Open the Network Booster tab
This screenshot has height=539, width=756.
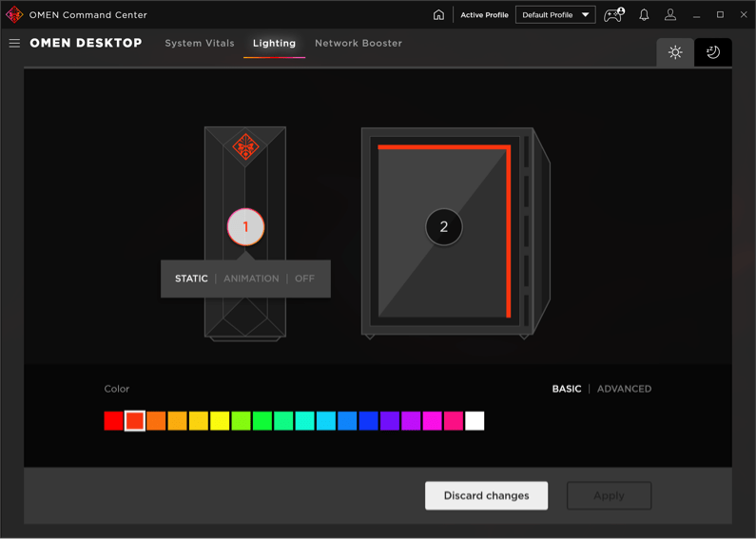[x=359, y=44]
